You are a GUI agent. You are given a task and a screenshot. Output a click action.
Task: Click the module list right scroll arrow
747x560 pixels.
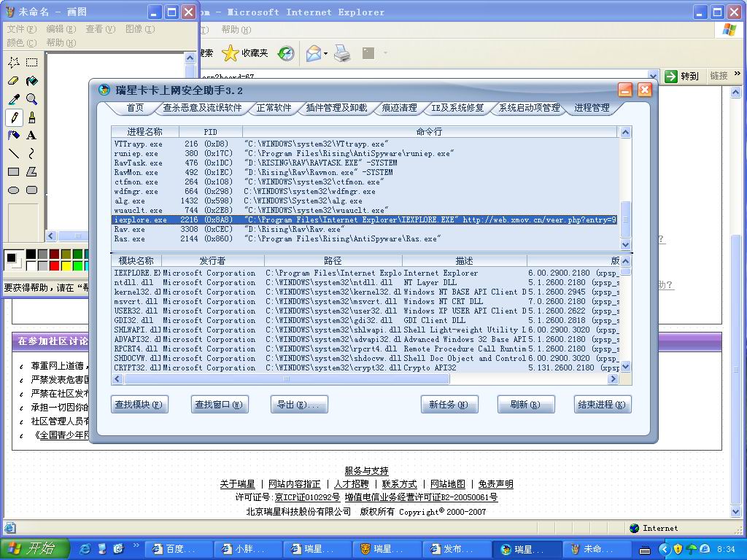tap(613, 379)
